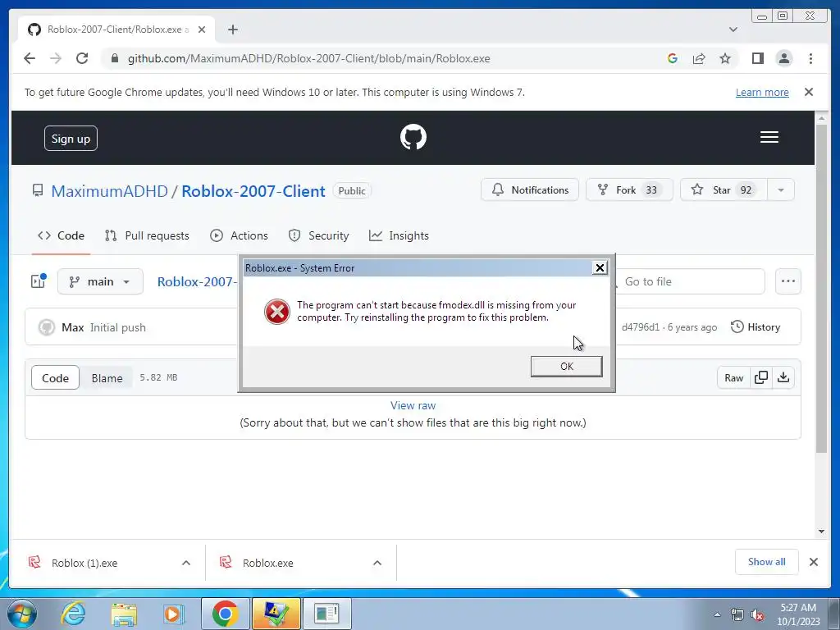The width and height of the screenshot is (840, 630).
Task: Open the Actions tab
Action: [x=239, y=235]
